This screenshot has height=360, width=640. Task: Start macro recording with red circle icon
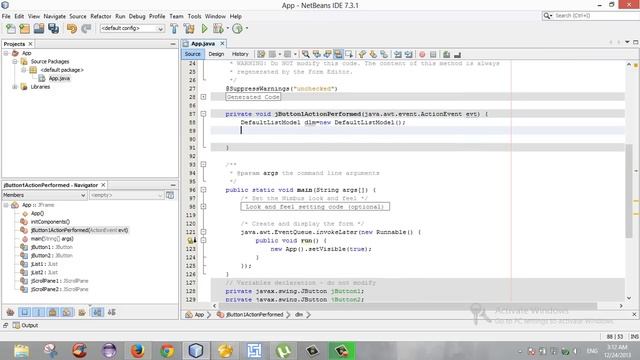click(x=422, y=54)
